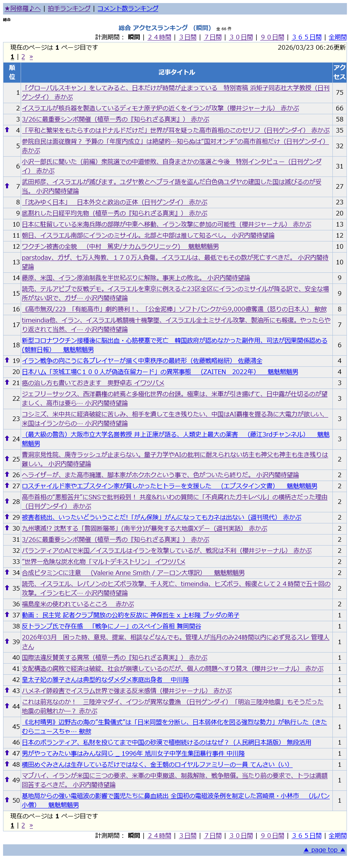Switch to the 7日間 period at top
Screen dimensions: 350x868
click(213, 37)
